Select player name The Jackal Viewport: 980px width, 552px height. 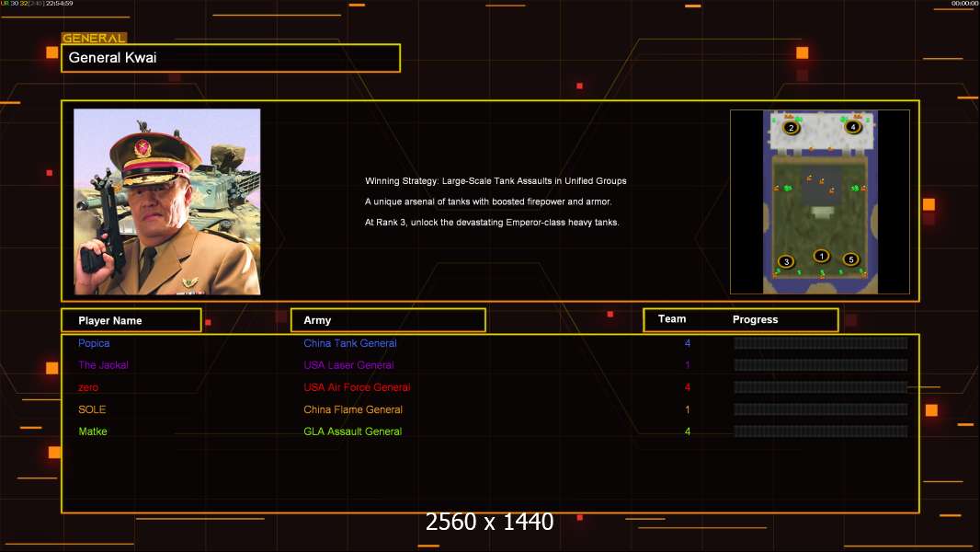pyautogui.click(x=103, y=365)
